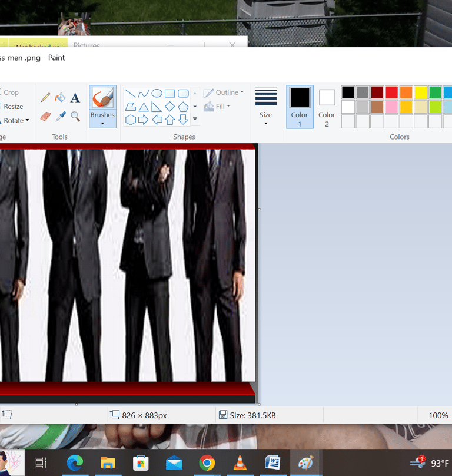Pick the black color swatch
This screenshot has width=452, height=476.
[348, 92]
